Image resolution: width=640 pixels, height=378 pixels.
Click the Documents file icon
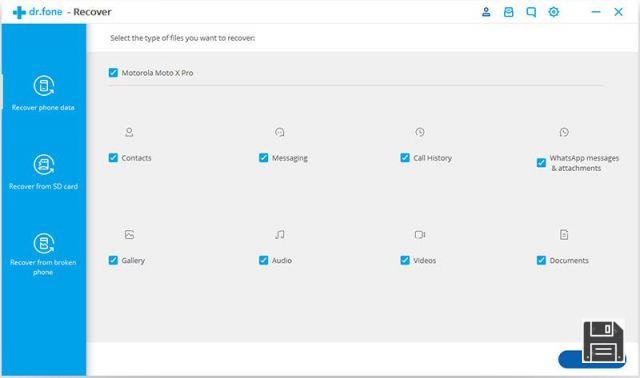(564, 234)
